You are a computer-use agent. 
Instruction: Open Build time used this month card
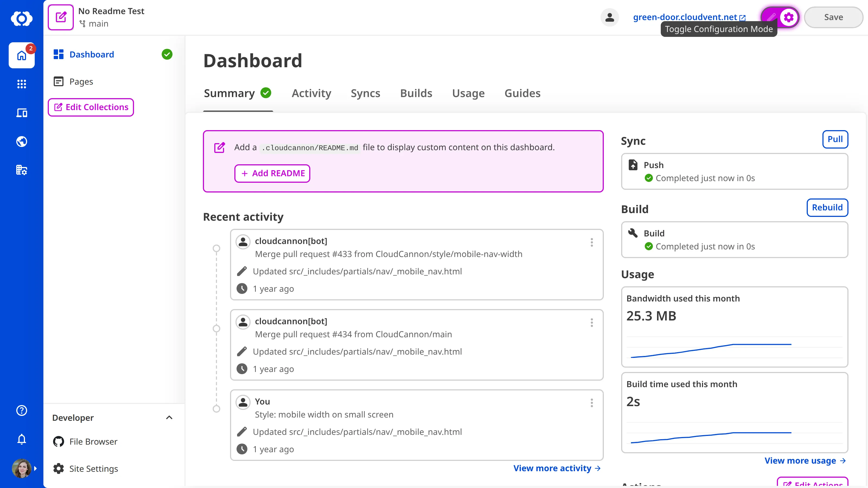click(x=735, y=413)
